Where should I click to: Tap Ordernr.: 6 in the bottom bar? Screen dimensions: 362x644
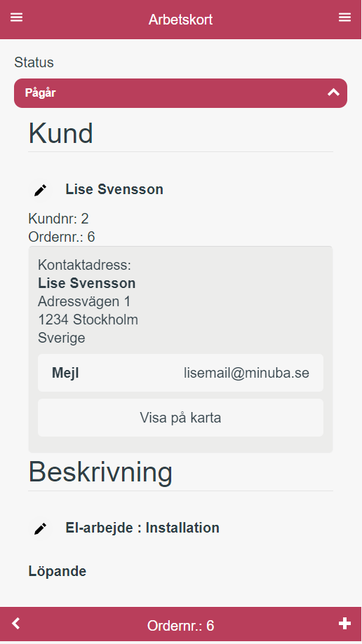tap(180, 626)
